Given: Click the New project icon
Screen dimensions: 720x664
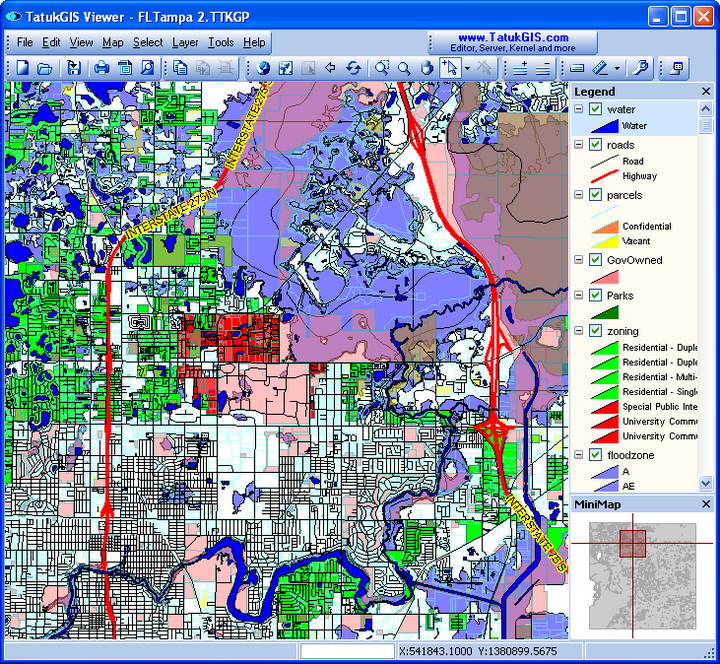Looking at the screenshot, I should (22, 68).
